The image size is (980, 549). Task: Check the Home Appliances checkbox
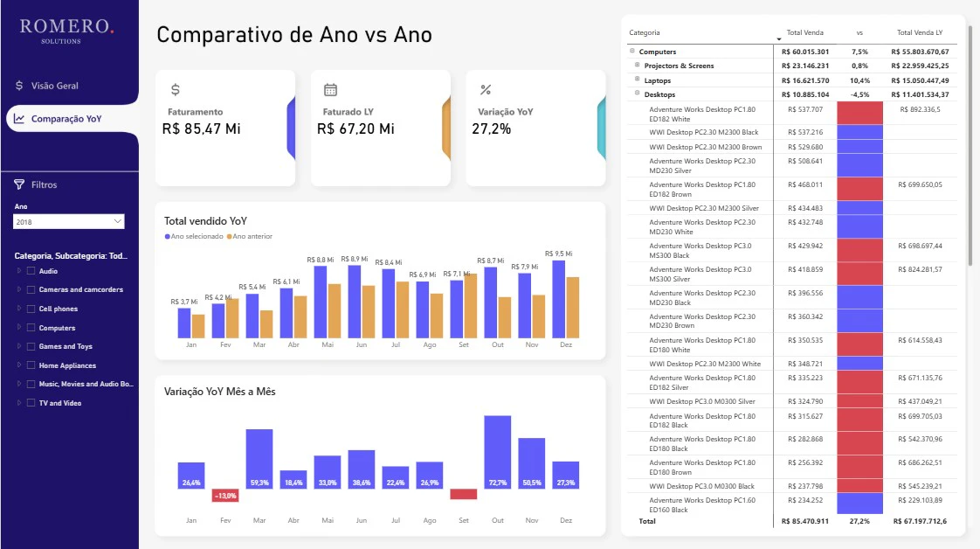(31, 365)
